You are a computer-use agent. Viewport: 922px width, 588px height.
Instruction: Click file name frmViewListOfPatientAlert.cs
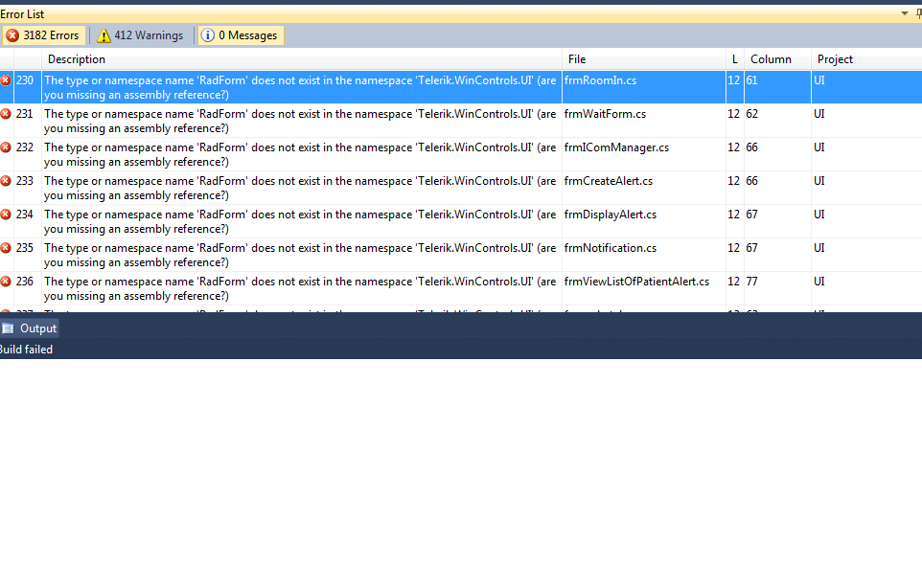[x=636, y=282]
